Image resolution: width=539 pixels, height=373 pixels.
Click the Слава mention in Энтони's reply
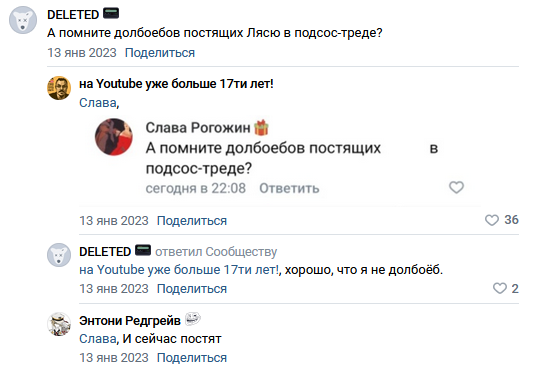click(98, 339)
